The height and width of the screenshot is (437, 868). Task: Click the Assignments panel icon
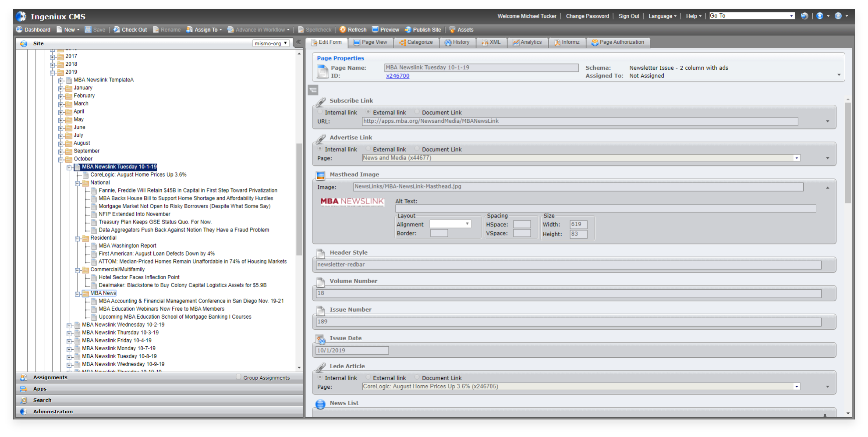(x=24, y=377)
